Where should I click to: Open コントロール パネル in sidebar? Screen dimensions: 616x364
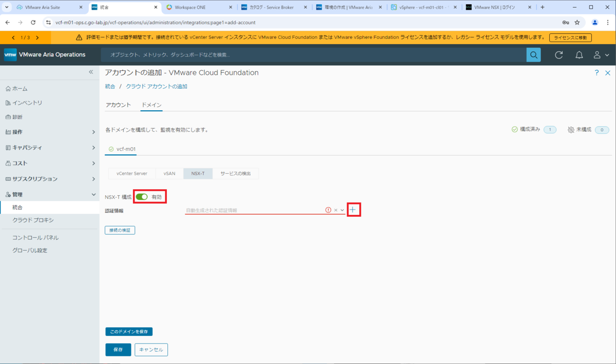click(x=35, y=238)
